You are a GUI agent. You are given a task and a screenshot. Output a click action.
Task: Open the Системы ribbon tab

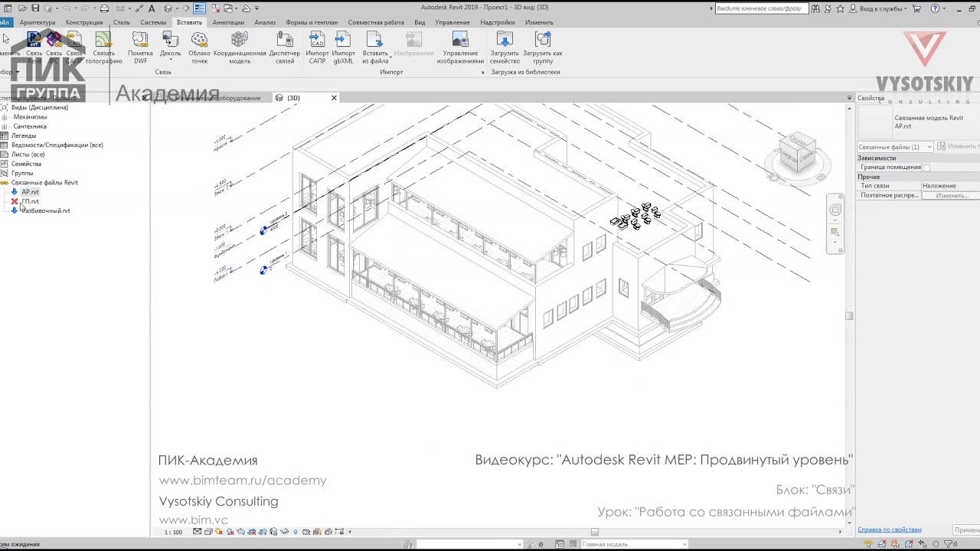(x=153, y=22)
